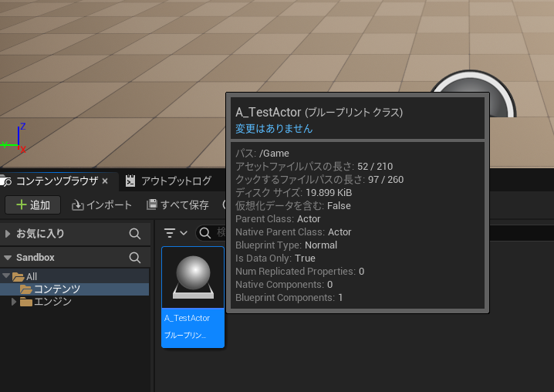Select the エンジン folder icon

(x=26, y=302)
